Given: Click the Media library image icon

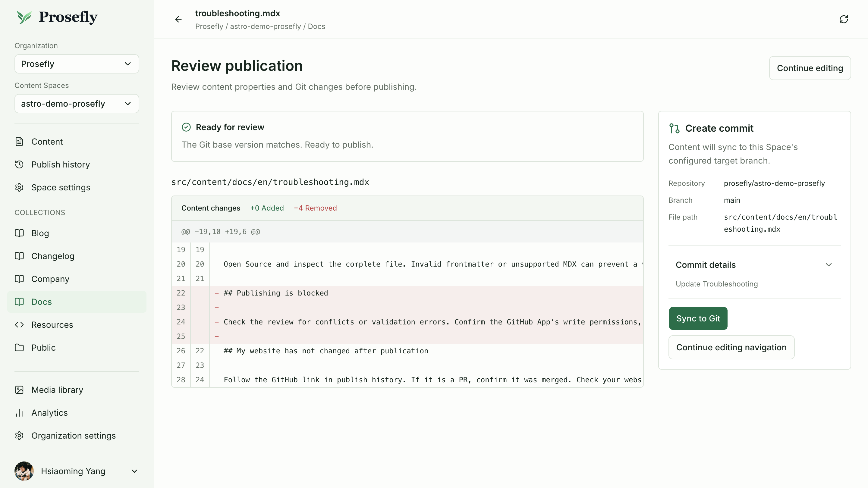Looking at the screenshot, I should [x=19, y=390].
